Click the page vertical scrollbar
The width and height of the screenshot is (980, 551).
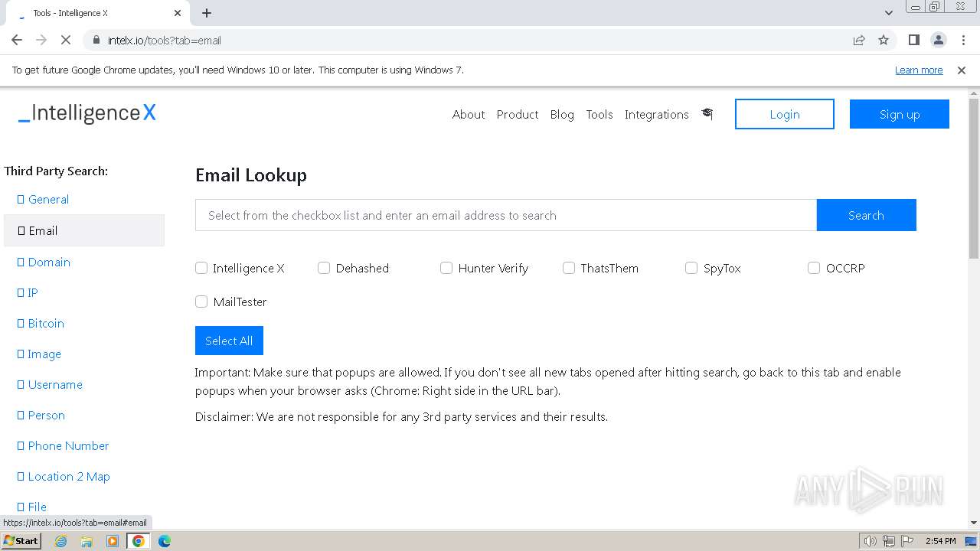pos(974,178)
